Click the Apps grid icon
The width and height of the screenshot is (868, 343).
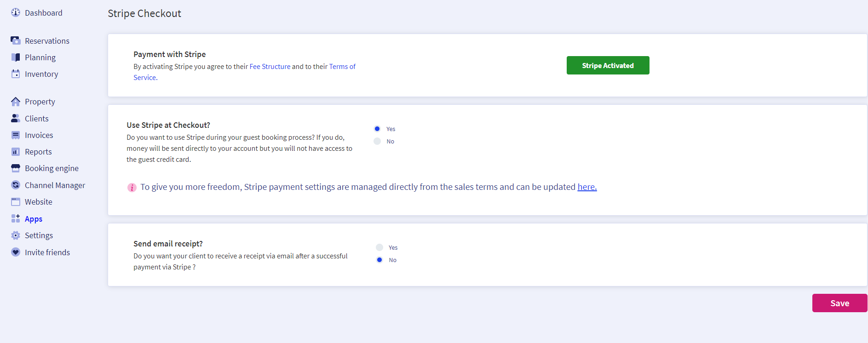16,218
